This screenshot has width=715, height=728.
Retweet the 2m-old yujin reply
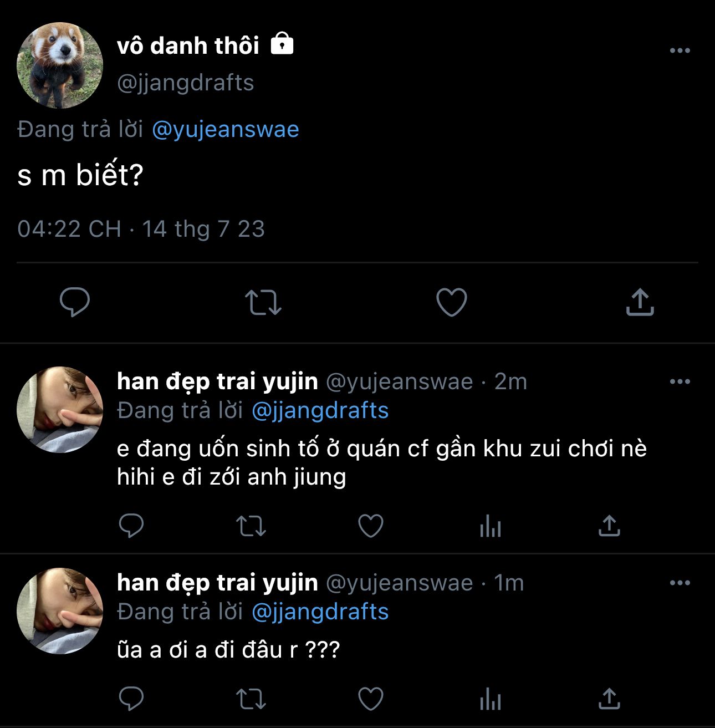click(251, 526)
